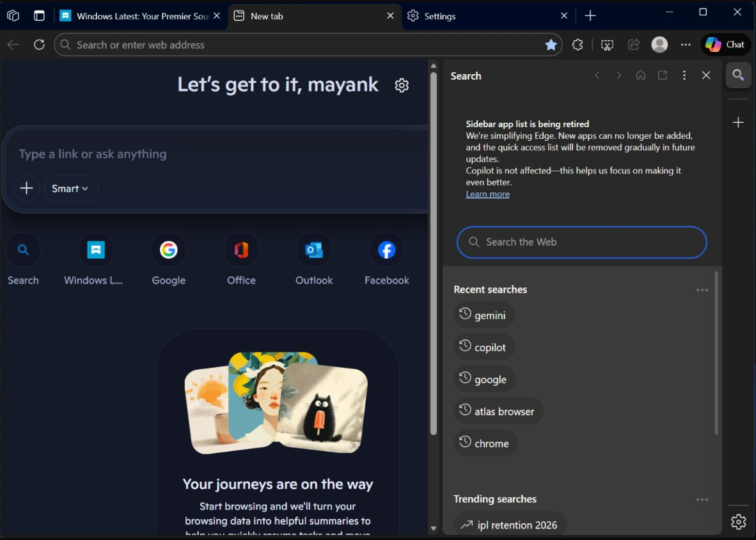Select the chrome recent search
756x540 pixels.
(485, 443)
